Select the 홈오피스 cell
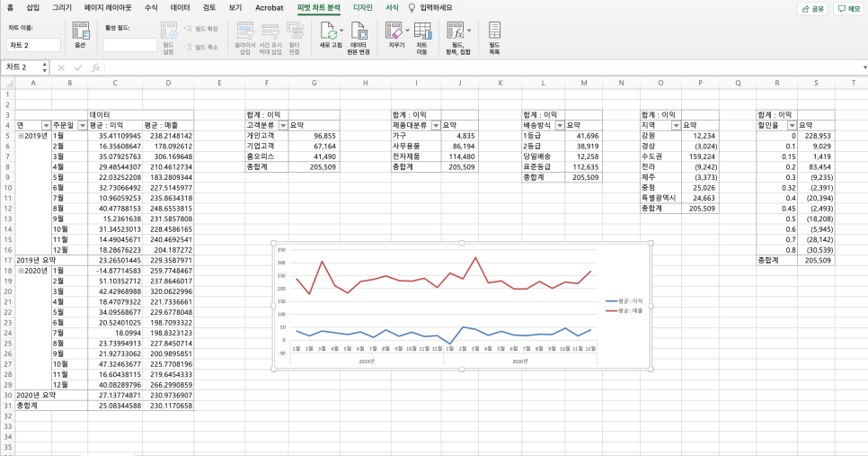This screenshot has width=868, height=456. point(267,156)
